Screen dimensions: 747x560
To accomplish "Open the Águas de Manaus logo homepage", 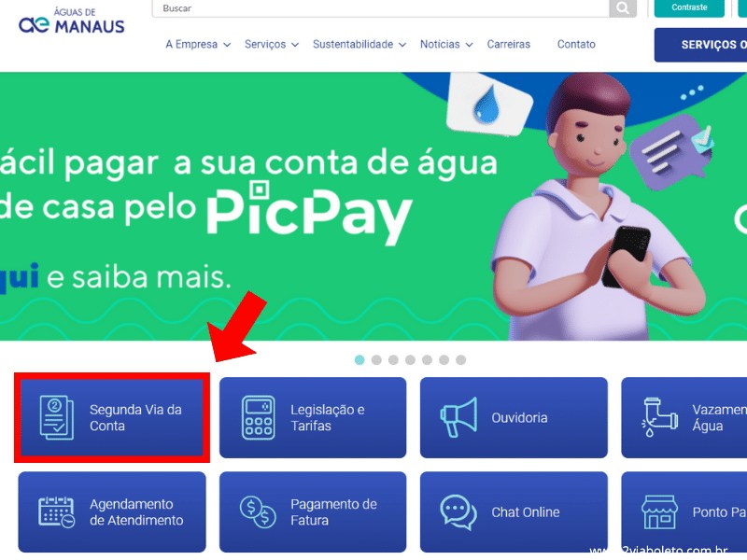I will (x=72, y=21).
